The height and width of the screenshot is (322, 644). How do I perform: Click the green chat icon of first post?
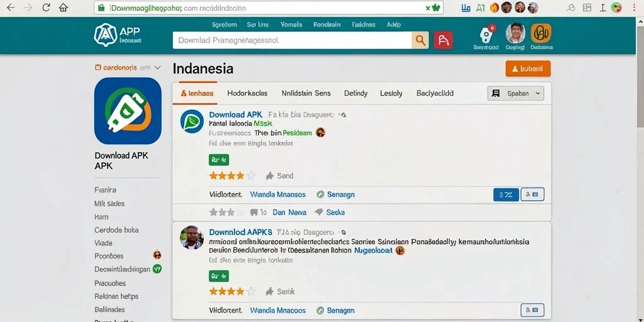coord(192,121)
